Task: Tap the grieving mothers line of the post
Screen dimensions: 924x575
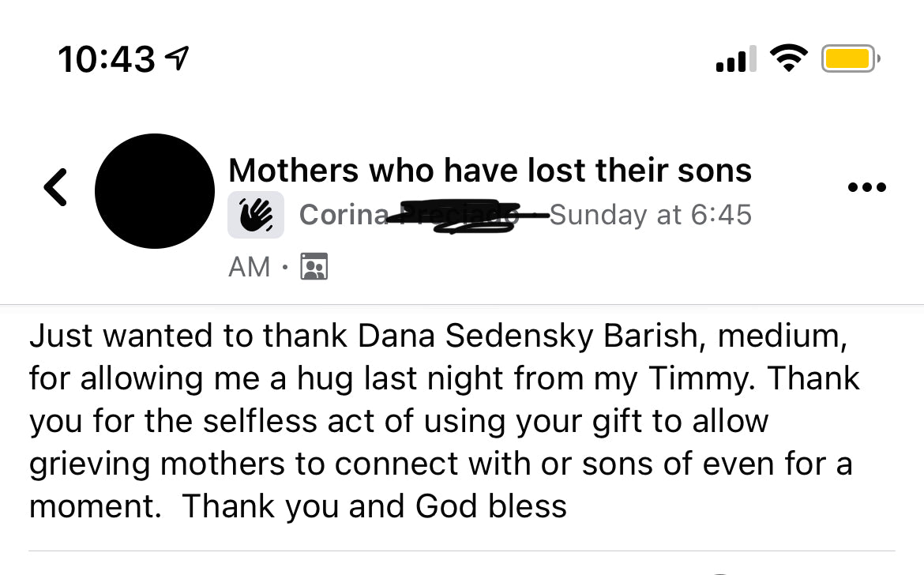Action: click(x=440, y=464)
